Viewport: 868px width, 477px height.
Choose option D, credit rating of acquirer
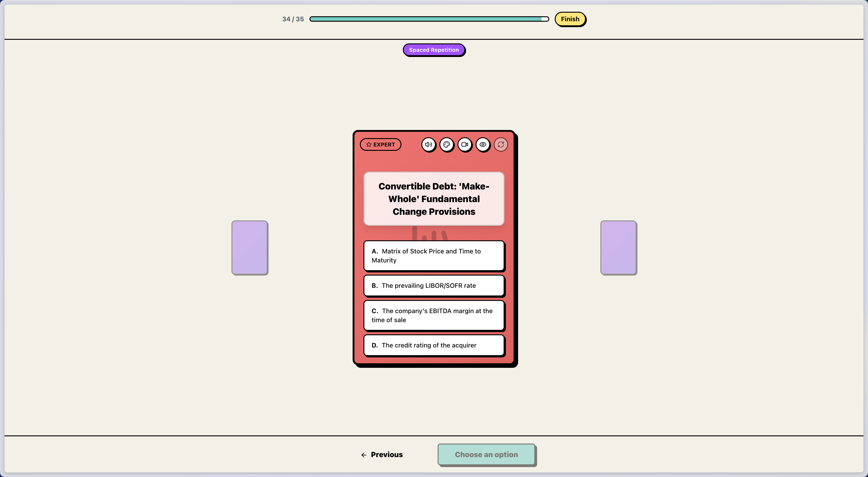click(x=434, y=345)
